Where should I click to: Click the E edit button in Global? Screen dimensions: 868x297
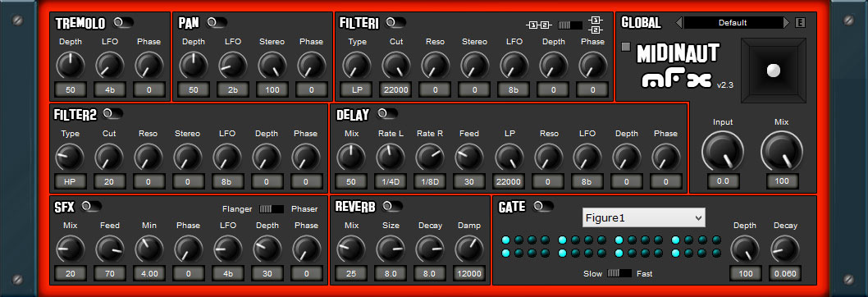pos(800,23)
